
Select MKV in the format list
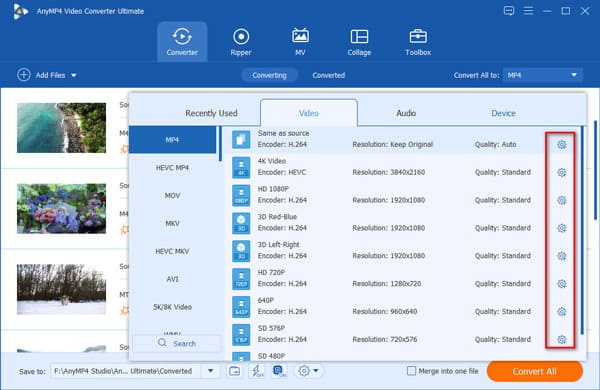173,223
